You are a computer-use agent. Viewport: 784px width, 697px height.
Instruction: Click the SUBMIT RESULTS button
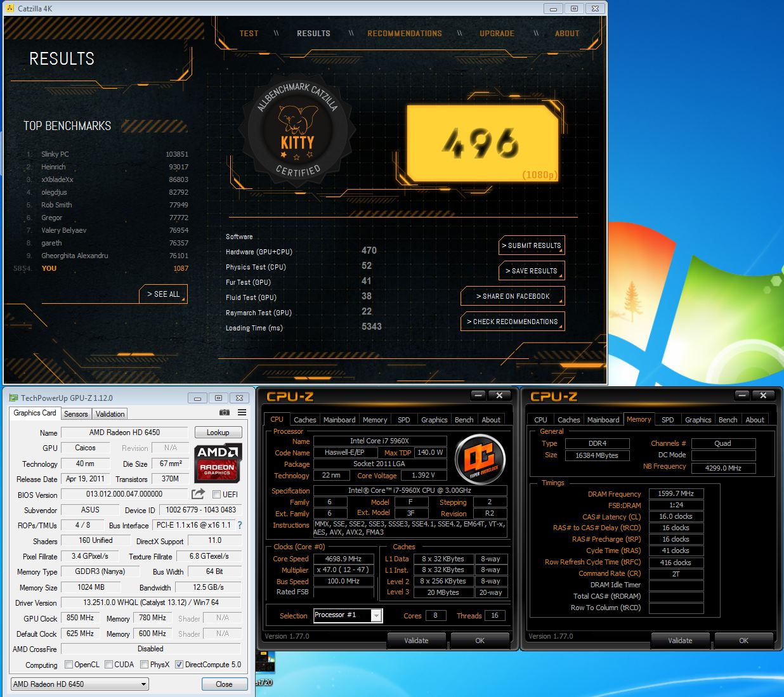tap(532, 245)
